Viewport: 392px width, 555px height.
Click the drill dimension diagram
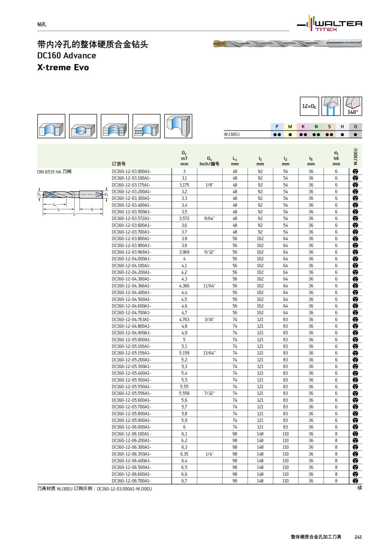(73, 202)
